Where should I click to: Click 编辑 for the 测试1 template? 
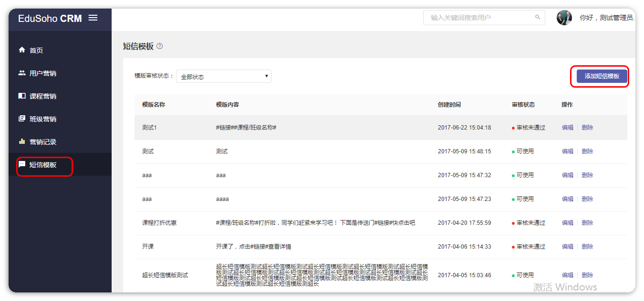pyautogui.click(x=568, y=128)
